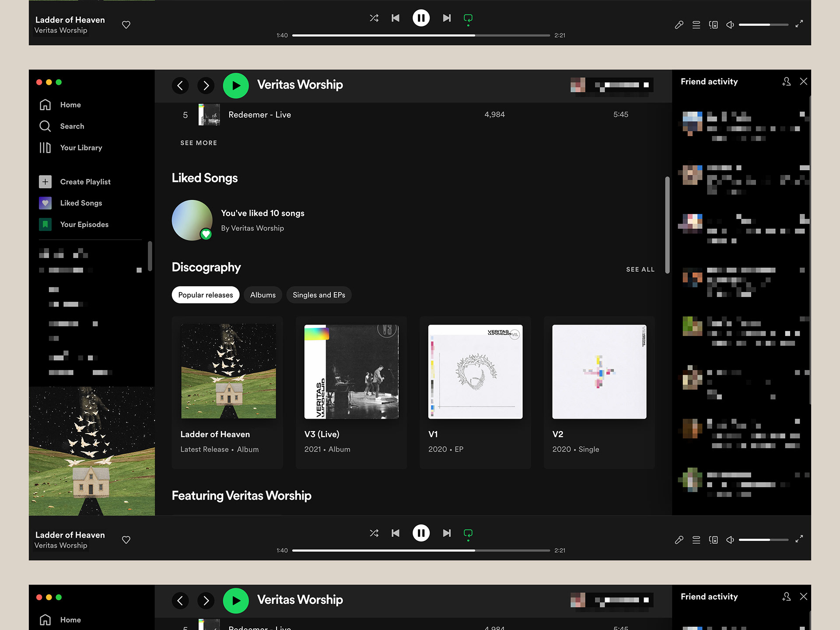The height and width of the screenshot is (630, 840).
Task: Enter full screen from middle window's player bar
Action: [x=799, y=539]
